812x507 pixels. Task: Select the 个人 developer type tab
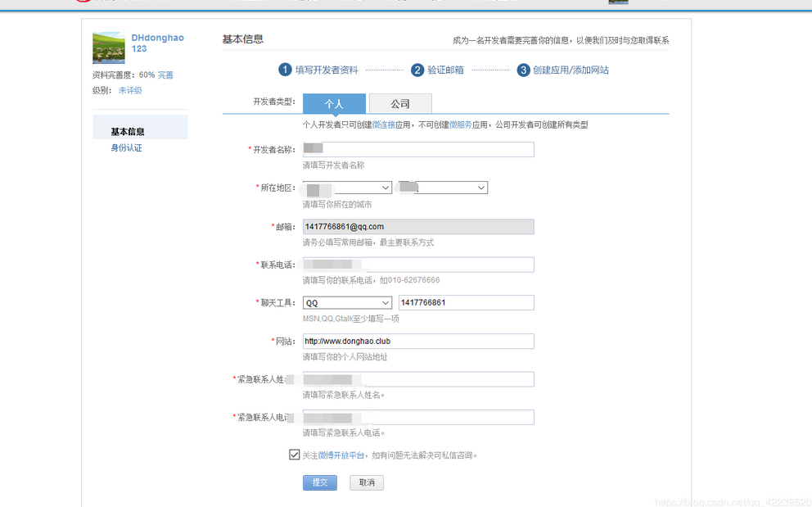334,103
